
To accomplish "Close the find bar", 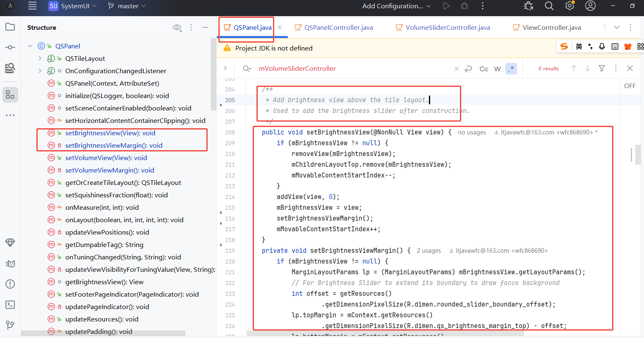I will point(630,68).
